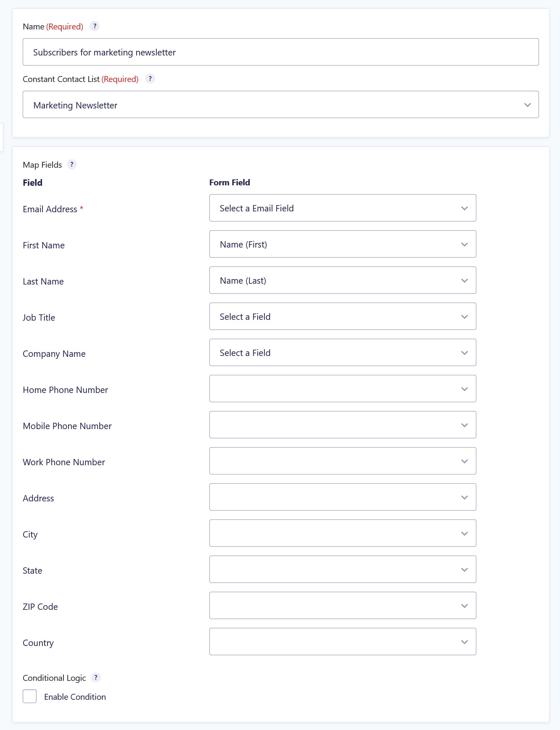Click into the feed Name text field
Image resolution: width=560 pixels, height=730 pixels.
pyautogui.click(x=281, y=52)
